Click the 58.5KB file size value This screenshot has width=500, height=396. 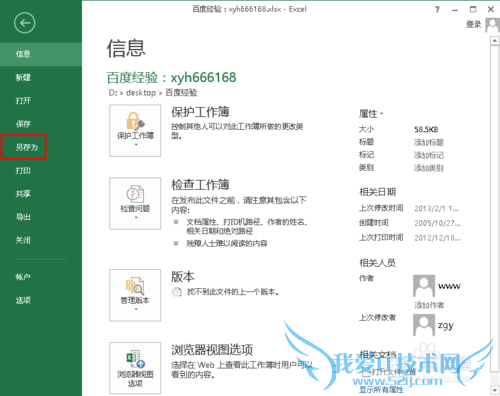coord(426,129)
